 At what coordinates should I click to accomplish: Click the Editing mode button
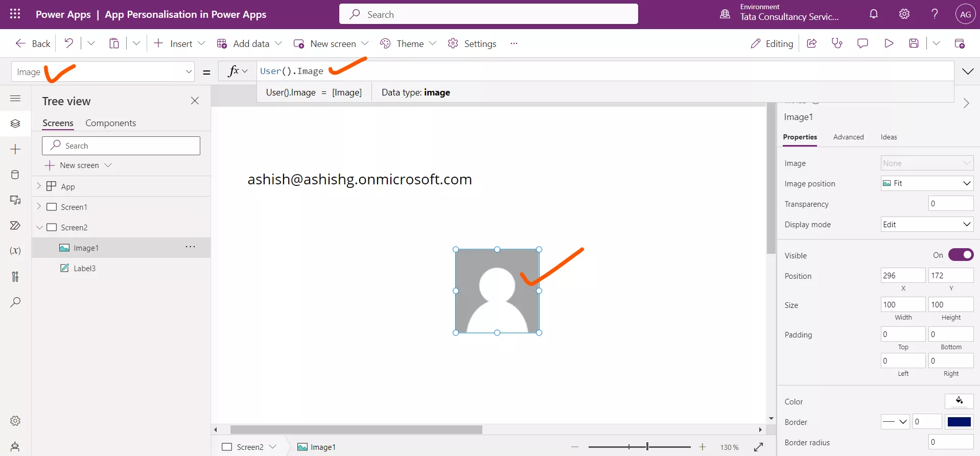point(772,43)
